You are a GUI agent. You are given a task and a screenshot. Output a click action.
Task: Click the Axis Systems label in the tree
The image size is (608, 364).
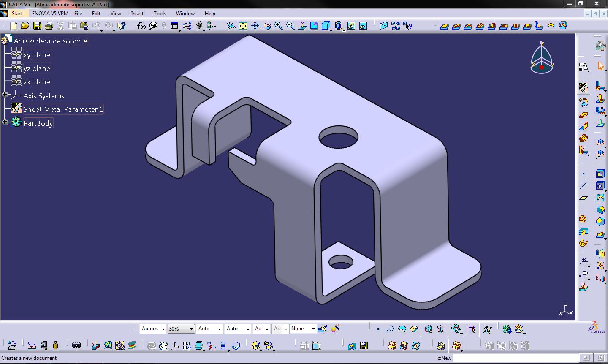pyautogui.click(x=44, y=96)
